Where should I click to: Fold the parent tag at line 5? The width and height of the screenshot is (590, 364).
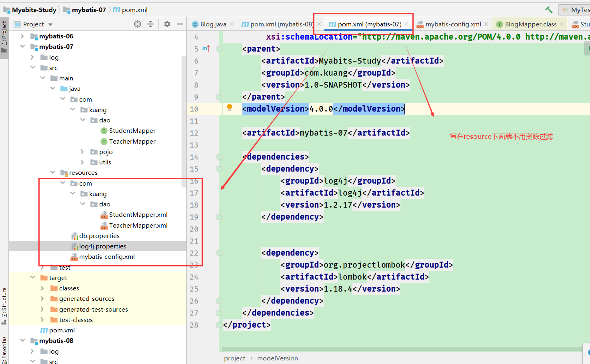219,49
